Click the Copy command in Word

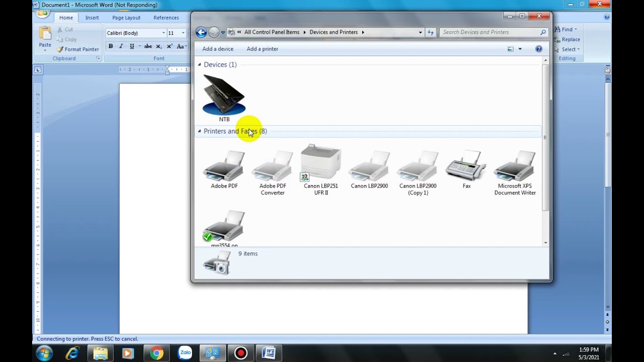[x=66, y=39]
